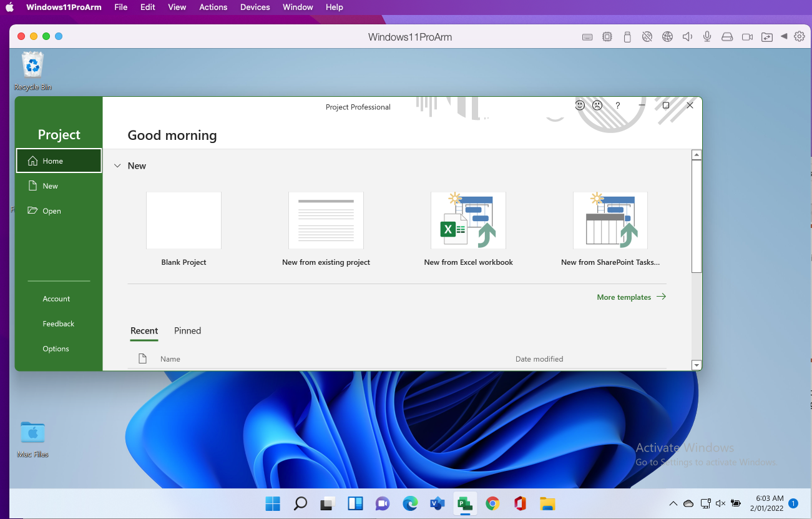Choose New from Excel workbook template
The height and width of the screenshot is (519, 812).
pos(468,229)
